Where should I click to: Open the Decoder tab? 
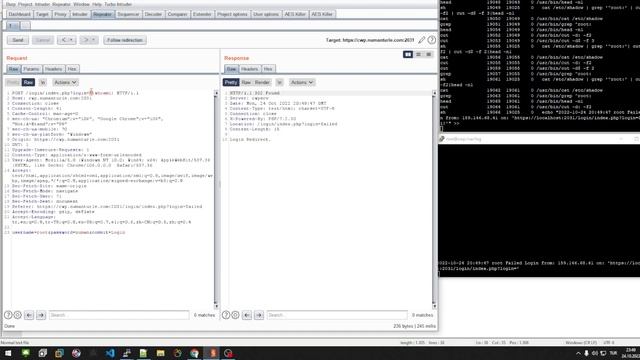[153, 14]
